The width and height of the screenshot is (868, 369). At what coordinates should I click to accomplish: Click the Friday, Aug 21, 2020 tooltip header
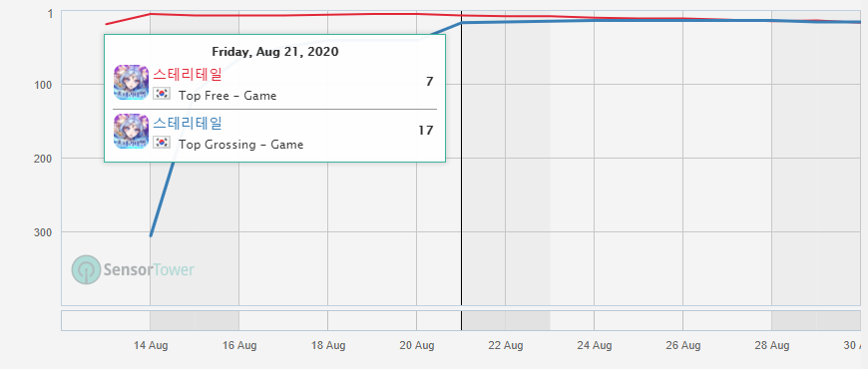click(x=275, y=52)
